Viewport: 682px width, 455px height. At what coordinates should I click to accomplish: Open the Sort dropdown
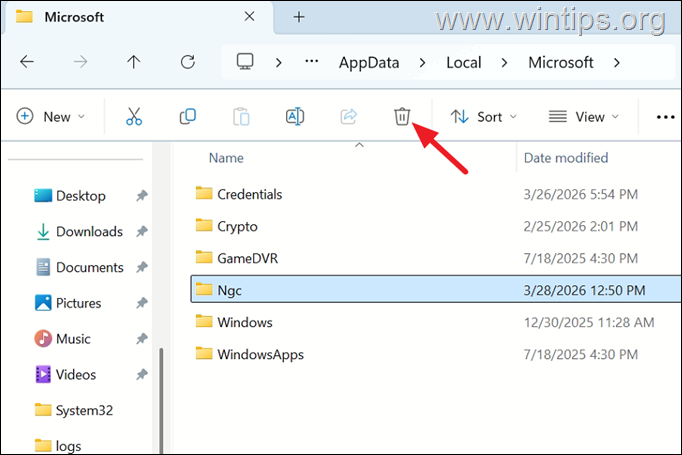pyautogui.click(x=483, y=117)
